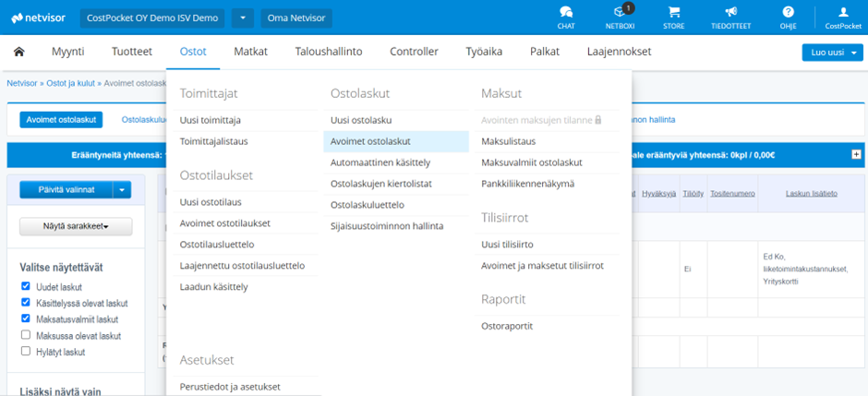Click the CostPocket OY Demo ISV Demo button
The width and height of the screenshot is (868, 396).
point(152,18)
